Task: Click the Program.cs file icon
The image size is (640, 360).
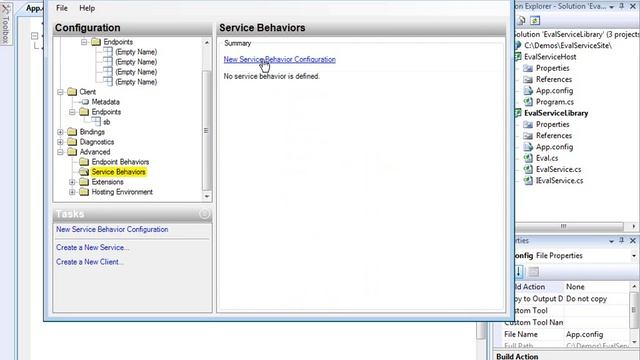Action: 528,102
